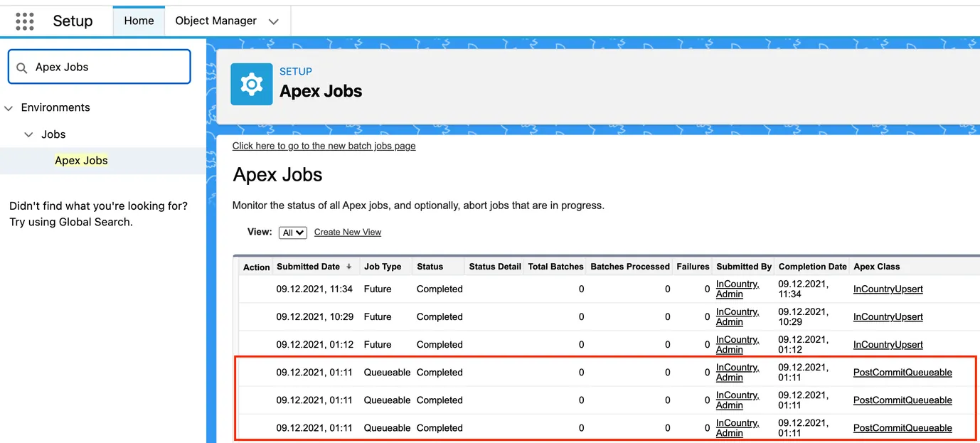Open the InCountryUpsert Apex class from the 11:34 row
The image size is (980, 443).
[888, 289]
